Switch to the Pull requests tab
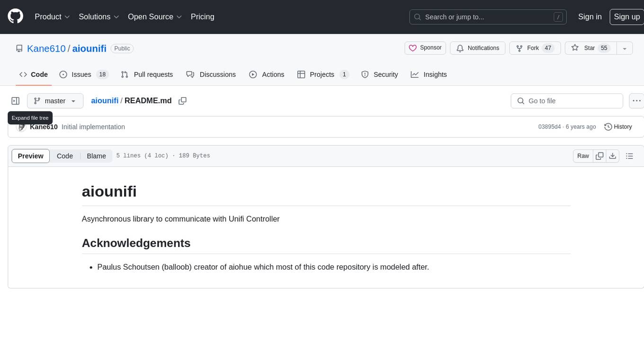The height and width of the screenshot is (362, 644). 147,74
